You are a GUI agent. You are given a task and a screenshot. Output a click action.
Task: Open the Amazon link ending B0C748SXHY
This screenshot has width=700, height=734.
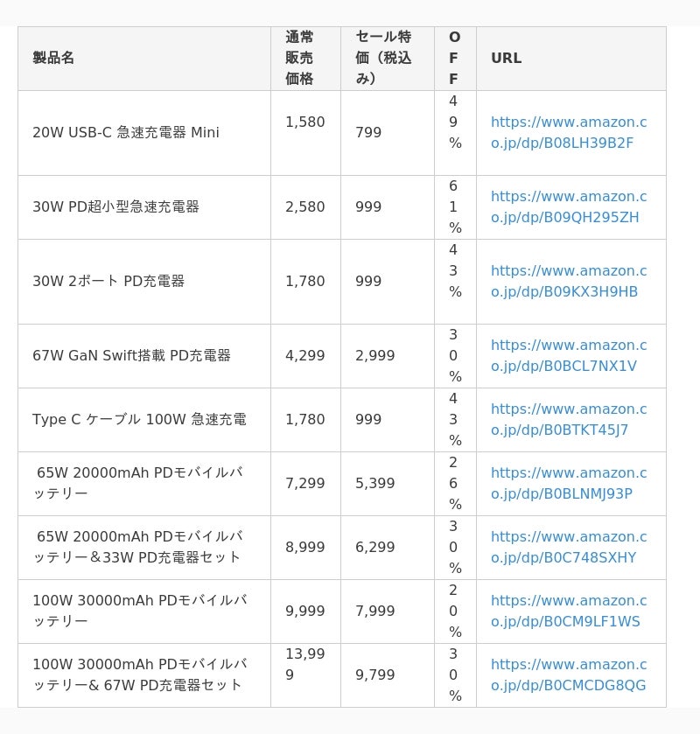[569, 548]
